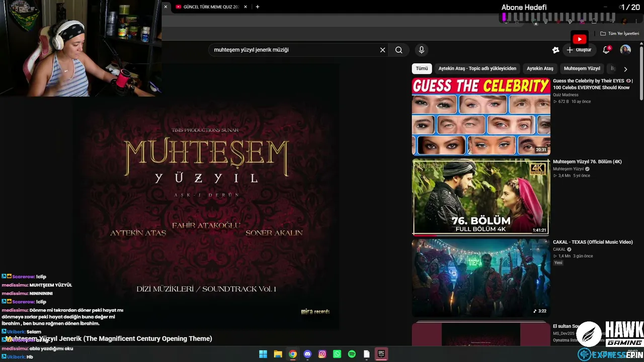Select the Tümü filter chip

tap(422, 68)
